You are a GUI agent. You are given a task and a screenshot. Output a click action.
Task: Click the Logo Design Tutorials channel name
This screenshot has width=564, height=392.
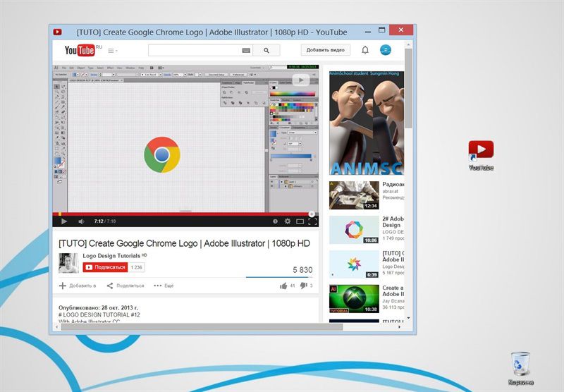(111, 256)
